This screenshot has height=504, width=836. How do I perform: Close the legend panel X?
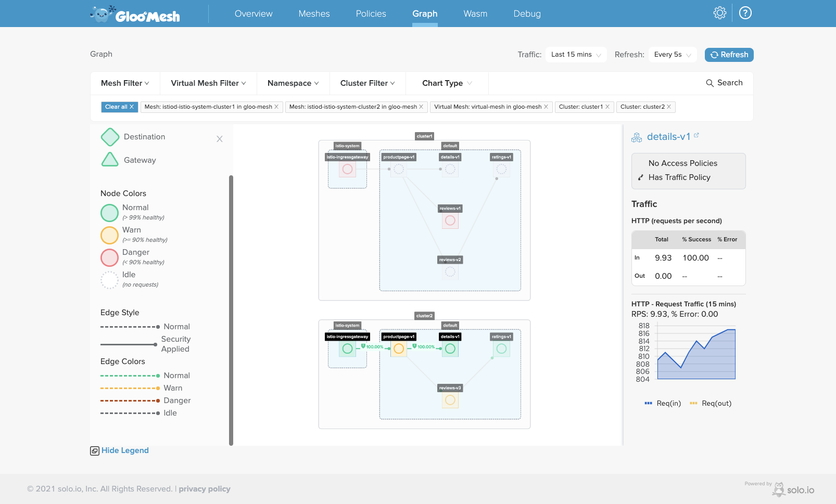220,139
